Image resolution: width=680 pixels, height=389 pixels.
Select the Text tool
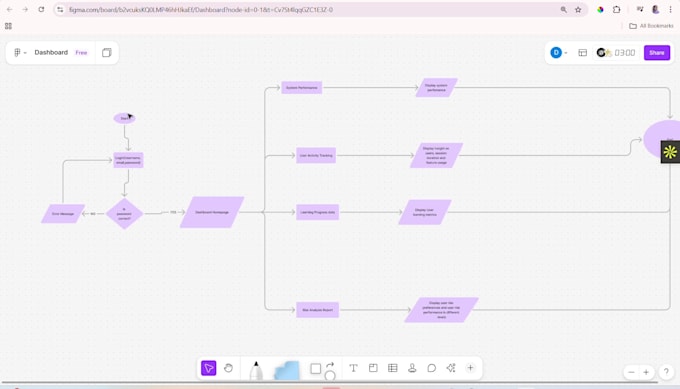coord(353,368)
